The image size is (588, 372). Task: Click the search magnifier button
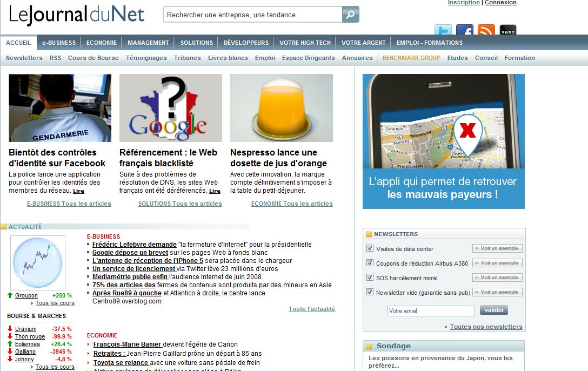(x=351, y=15)
